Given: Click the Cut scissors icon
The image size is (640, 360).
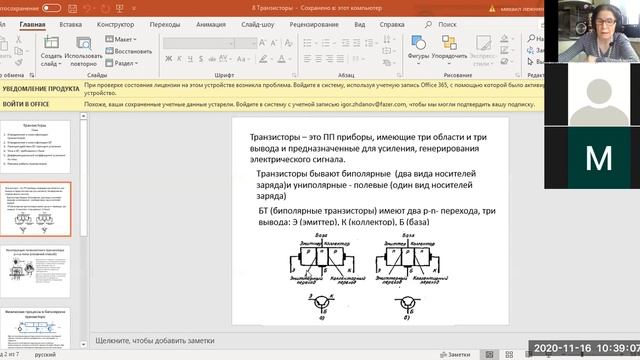Looking at the screenshot, I should [x=18, y=40].
